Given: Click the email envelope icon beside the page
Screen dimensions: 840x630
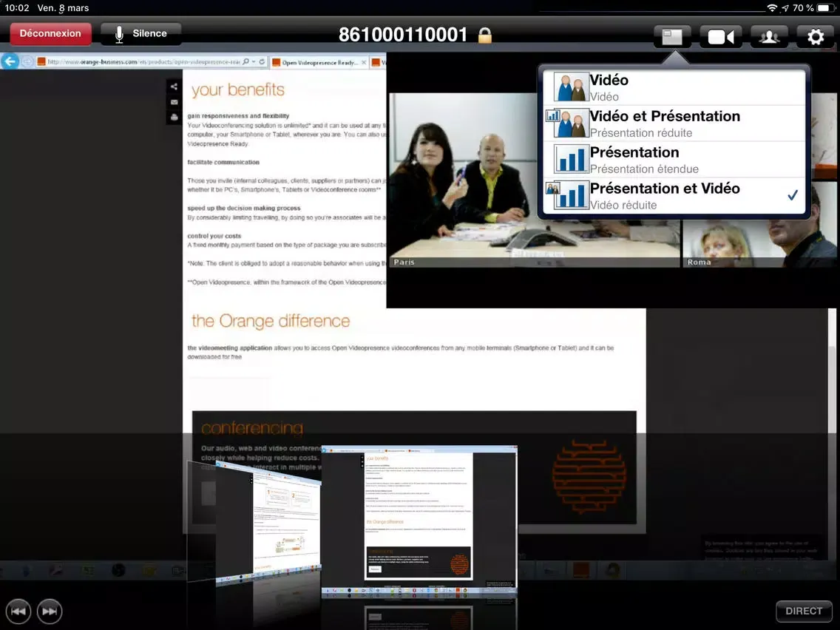Looking at the screenshot, I should click(x=174, y=102).
